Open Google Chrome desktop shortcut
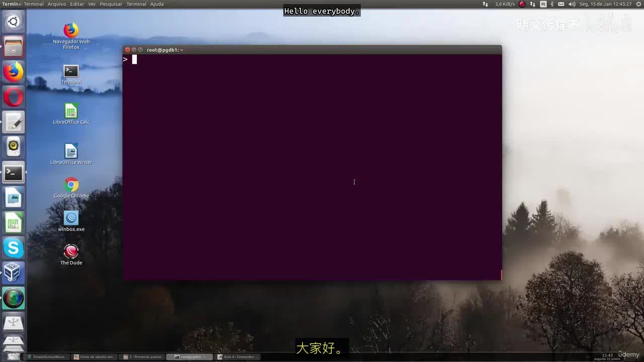This screenshot has width=644, height=362. point(71,188)
